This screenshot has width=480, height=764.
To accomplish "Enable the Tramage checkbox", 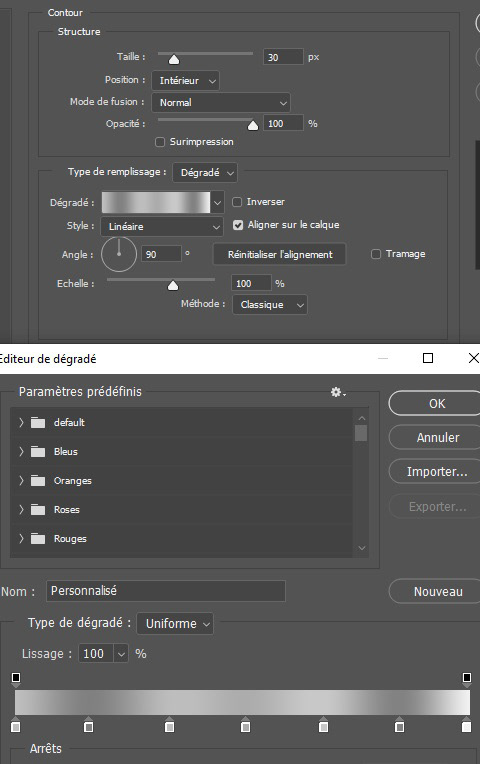I will coord(376,254).
